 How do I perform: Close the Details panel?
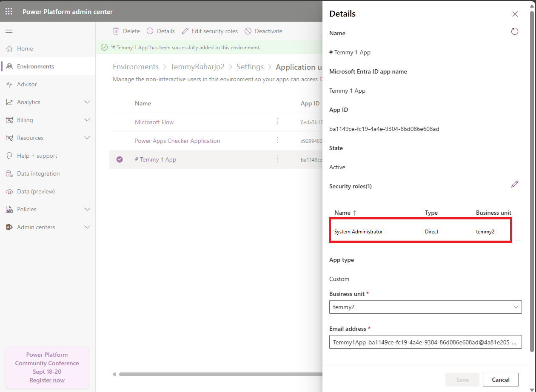[x=515, y=14]
